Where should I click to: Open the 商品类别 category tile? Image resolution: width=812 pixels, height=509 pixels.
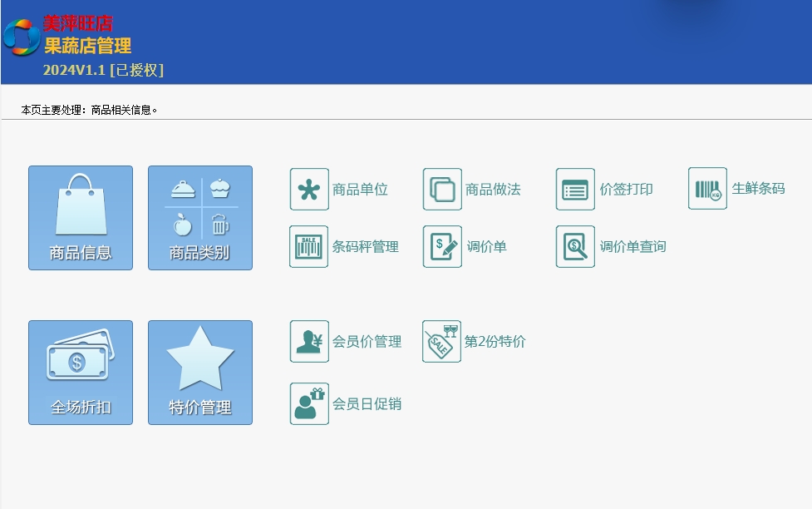click(200, 217)
